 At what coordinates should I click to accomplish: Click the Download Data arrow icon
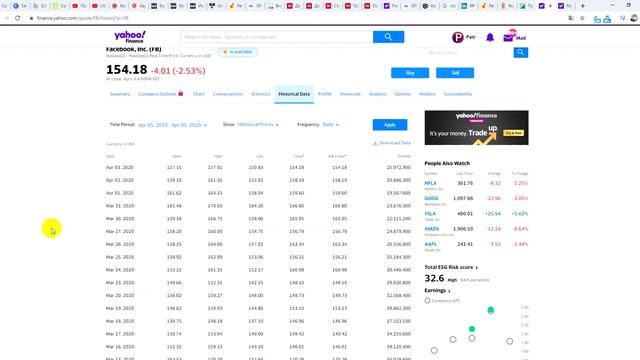pyautogui.click(x=375, y=143)
